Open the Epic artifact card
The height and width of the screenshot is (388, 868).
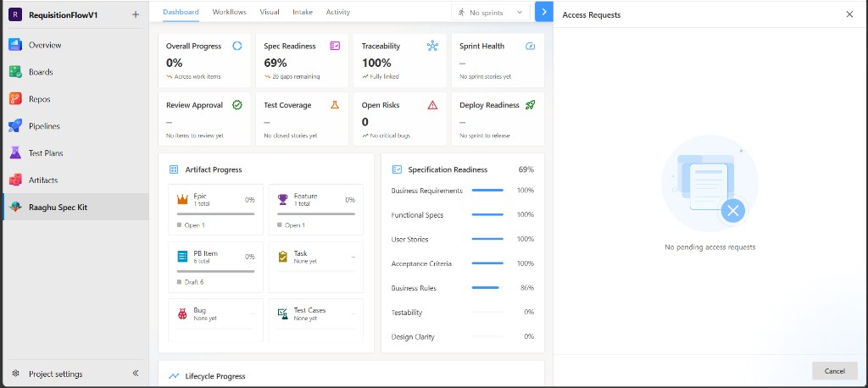tap(216, 210)
